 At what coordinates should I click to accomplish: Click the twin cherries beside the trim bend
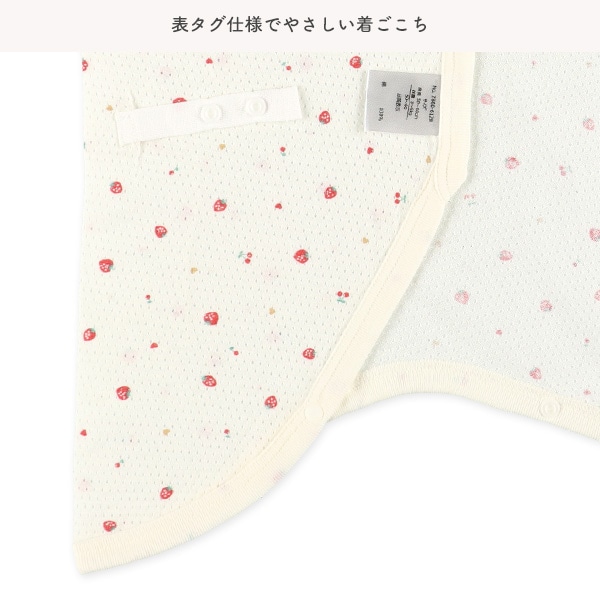tap(399, 198)
